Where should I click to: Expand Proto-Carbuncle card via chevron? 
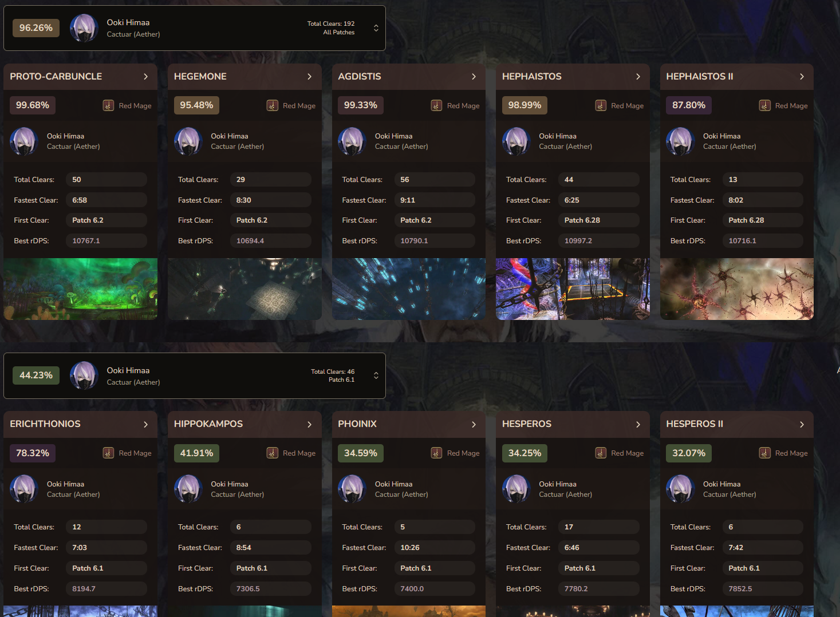pos(145,77)
